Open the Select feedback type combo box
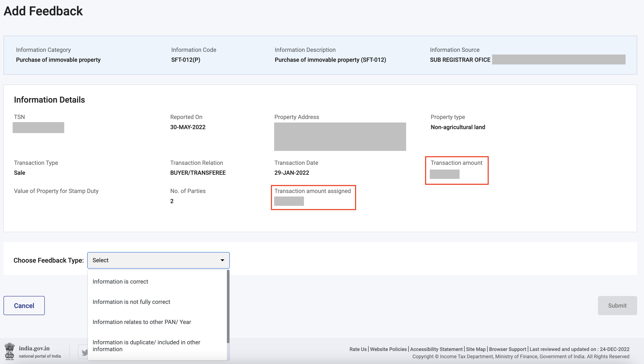 (x=158, y=260)
